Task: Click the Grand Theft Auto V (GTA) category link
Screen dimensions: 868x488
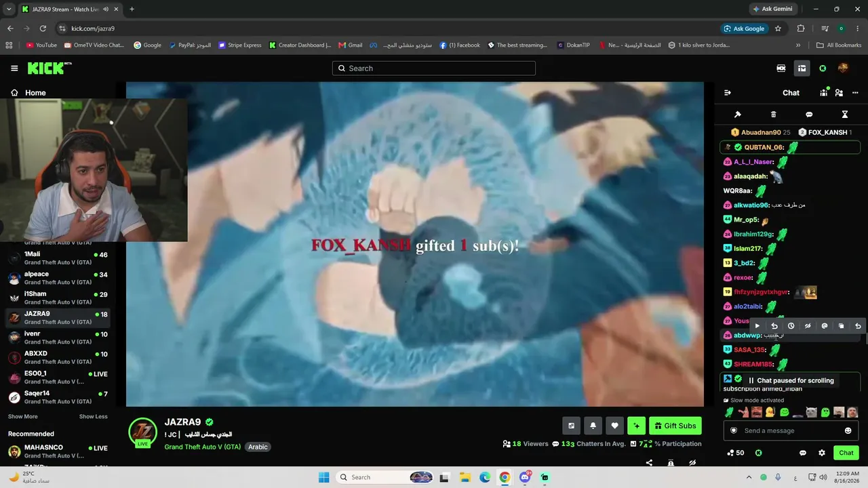Action: tap(203, 447)
